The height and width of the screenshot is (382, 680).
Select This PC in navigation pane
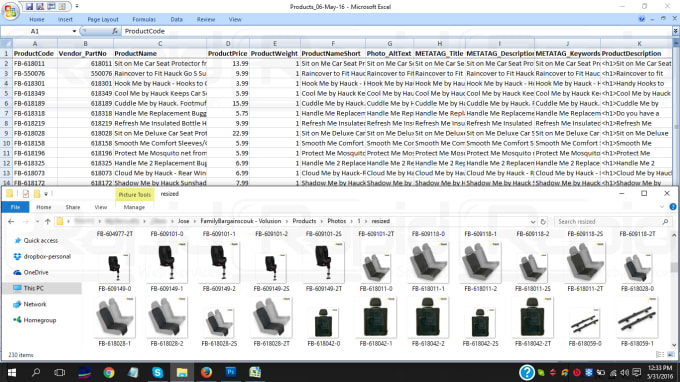pyautogui.click(x=33, y=288)
